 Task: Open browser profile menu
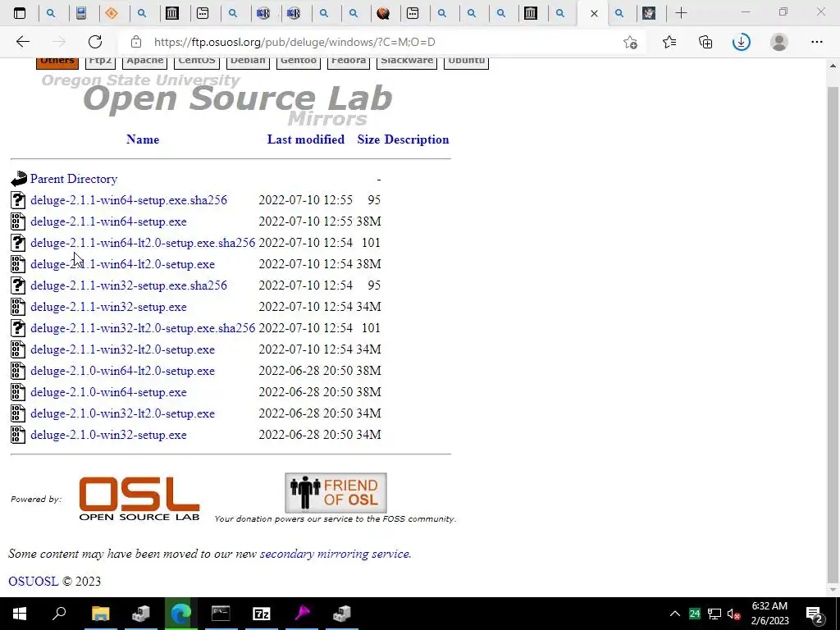pyautogui.click(x=779, y=42)
